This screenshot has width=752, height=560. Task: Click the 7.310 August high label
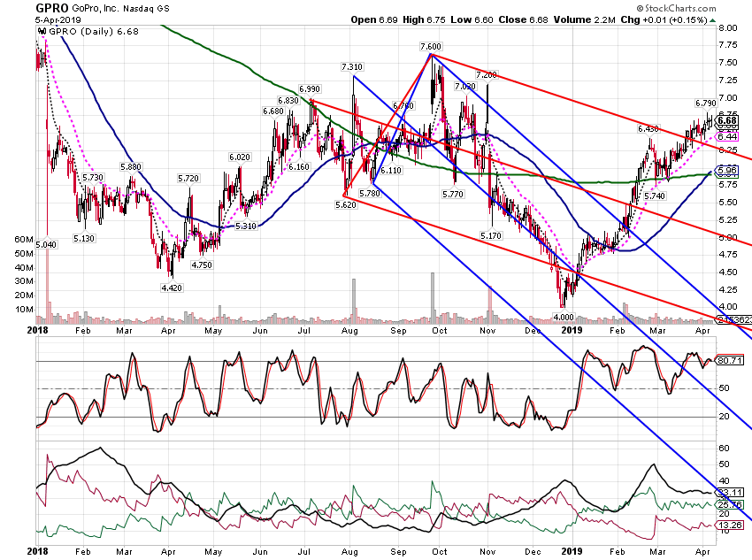[352, 67]
